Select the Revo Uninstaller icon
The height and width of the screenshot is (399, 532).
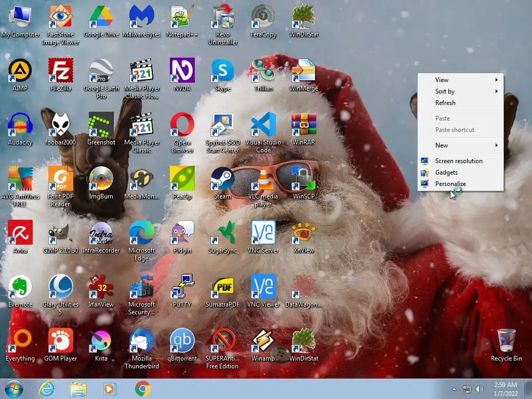(222, 24)
